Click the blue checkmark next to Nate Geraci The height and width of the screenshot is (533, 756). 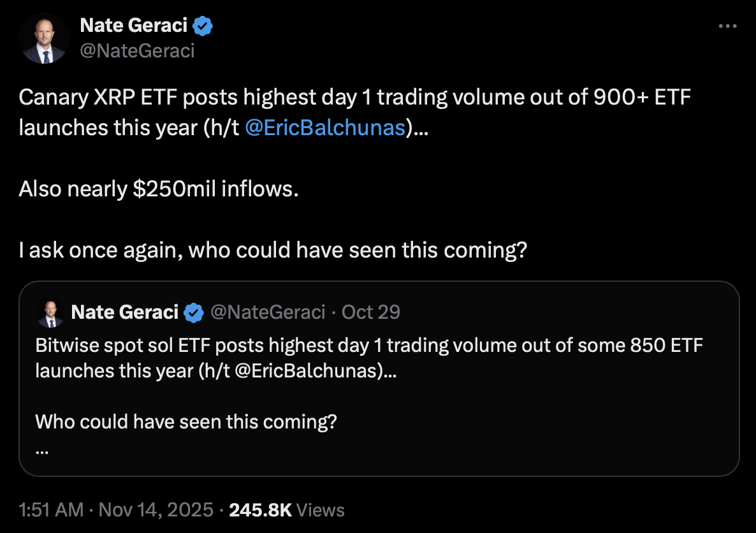(202, 25)
